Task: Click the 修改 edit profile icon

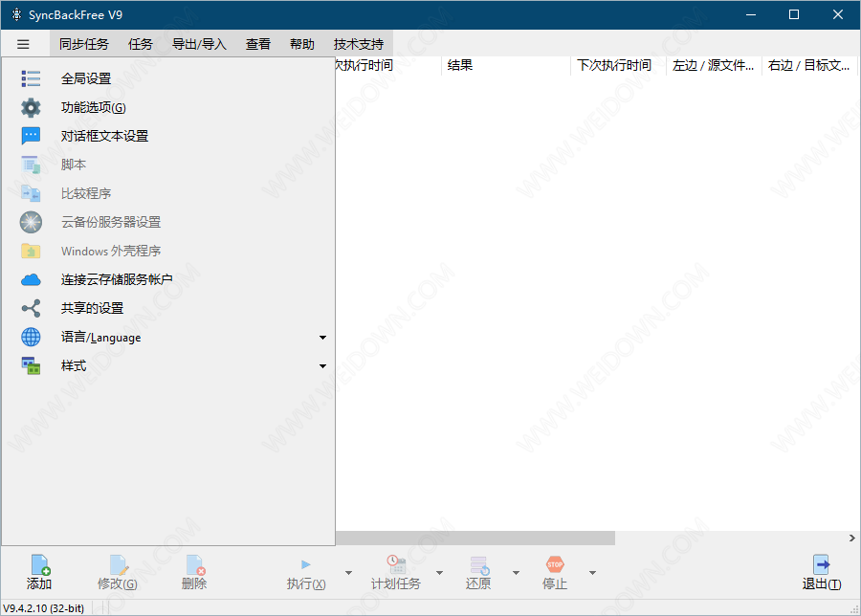Action: [x=119, y=564]
